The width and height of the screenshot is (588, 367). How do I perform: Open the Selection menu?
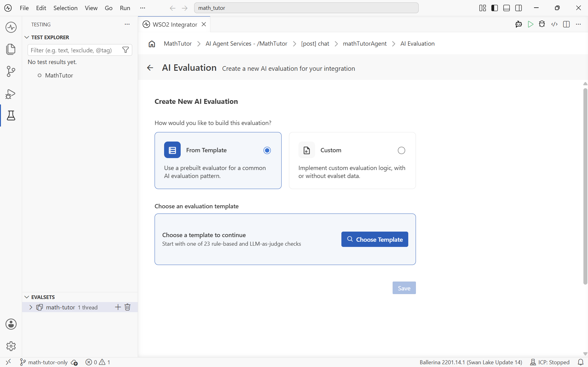click(x=65, y=8)
